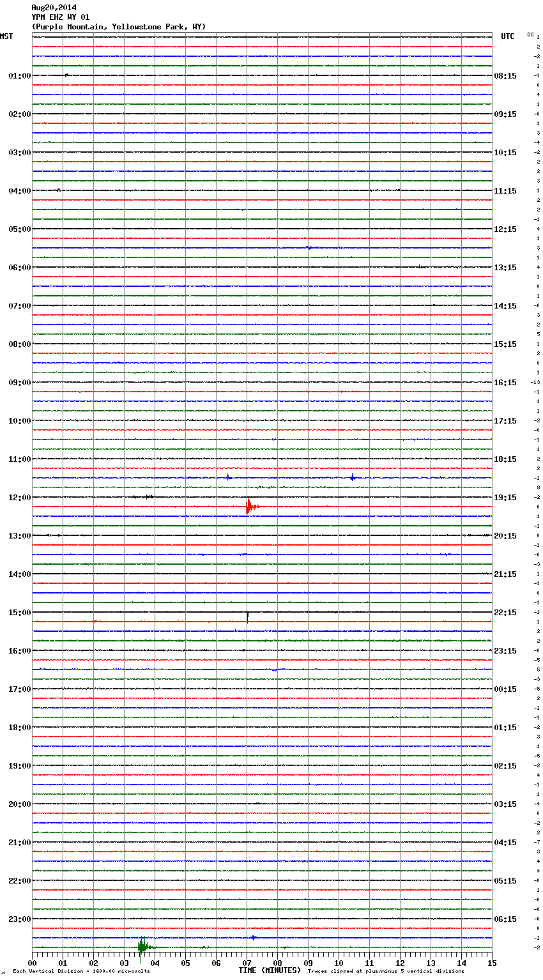Click the UTC time label "16:15"
The height and width of the screenshot is (980, 543).
[x=505, y=383]
